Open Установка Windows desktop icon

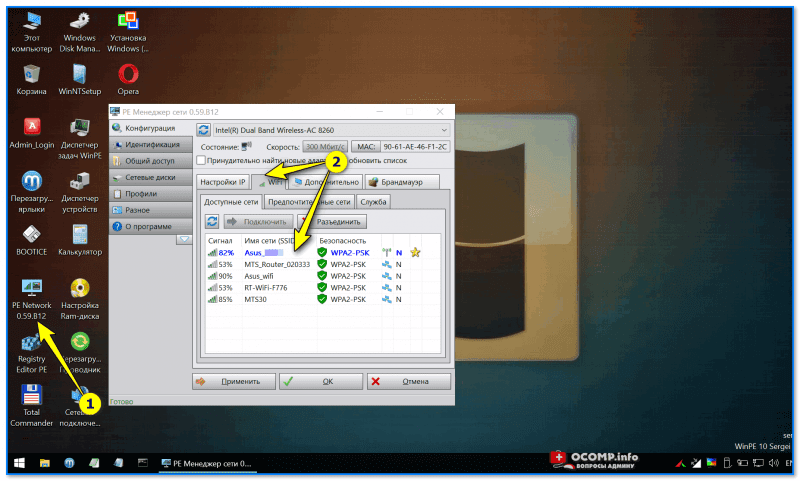pyautogui.click(x=128, y=31)
